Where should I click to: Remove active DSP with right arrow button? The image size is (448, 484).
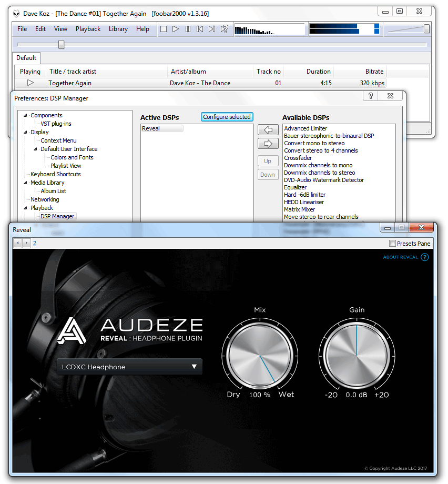(x=268, y=144)
